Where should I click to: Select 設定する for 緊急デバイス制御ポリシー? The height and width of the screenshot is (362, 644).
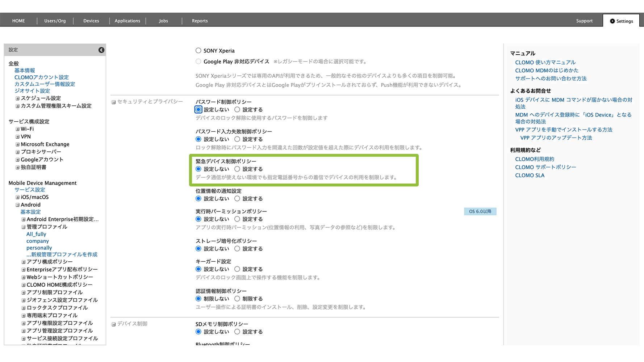[x=237, y=169]
